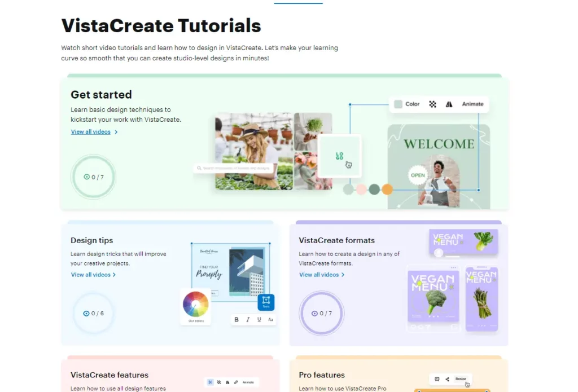Click the wide Vegan Menu banner with bok choy
Screen dimensions: 578x392
[463, 242]
